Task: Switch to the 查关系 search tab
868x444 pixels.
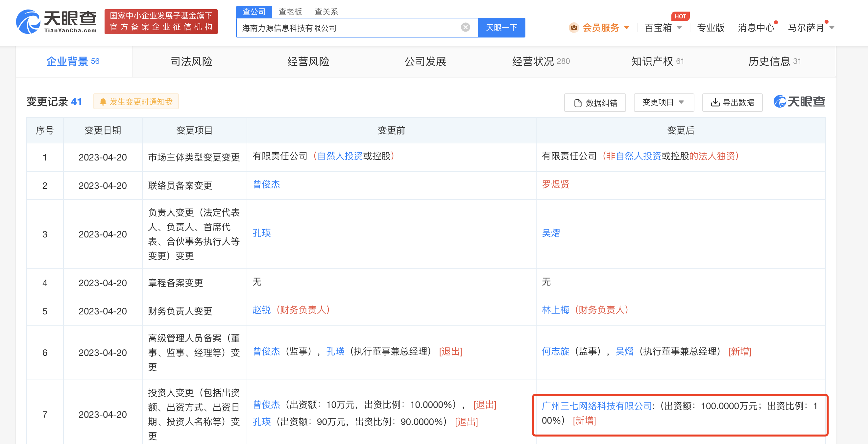Action: 326,12
